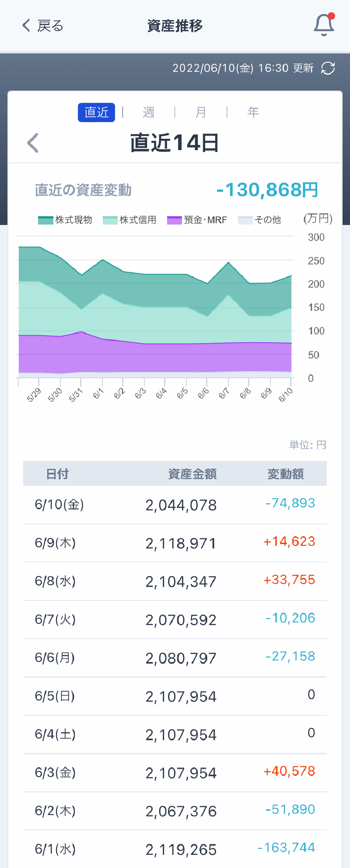Click the 資産金額 column header
The width and height of the screenshot is (350, 868).
(x=192, y=474)
